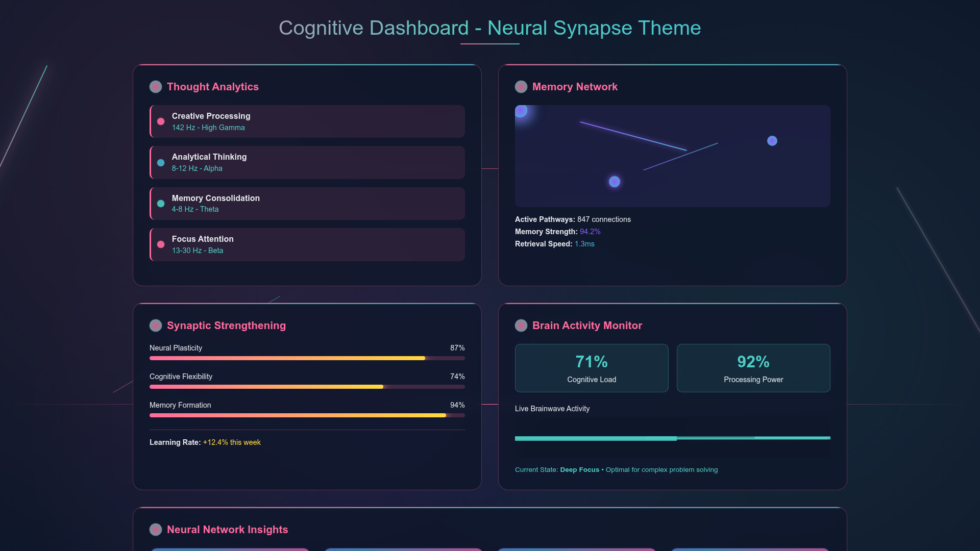Select the Creative Processing list item
Screen dimensions: 980x551
point(307,121)
